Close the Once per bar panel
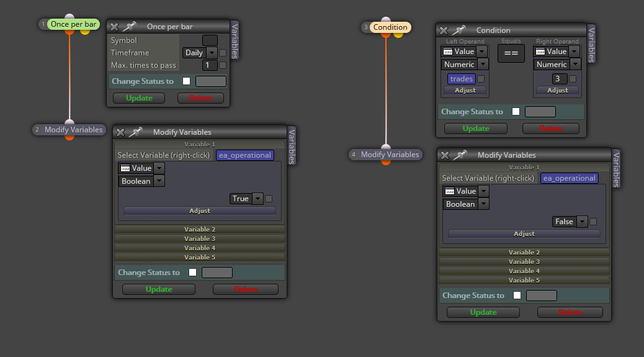644x357 pixels. point(114,27)
